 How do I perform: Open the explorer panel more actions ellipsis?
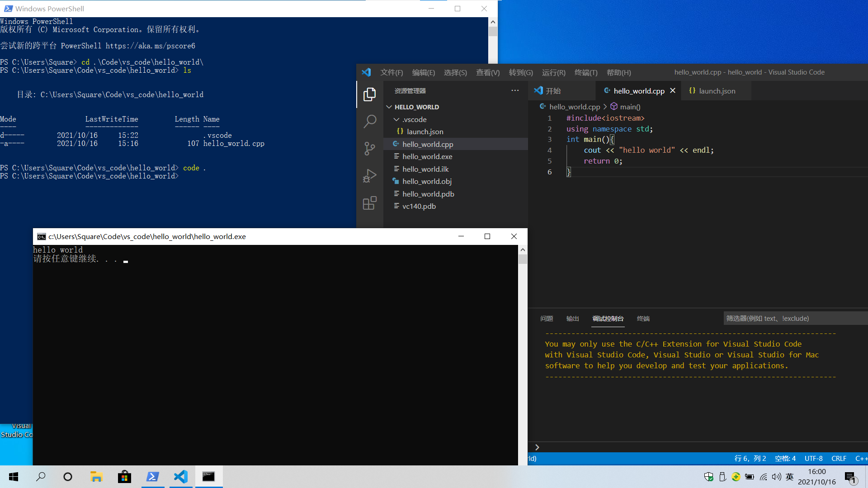515,91
